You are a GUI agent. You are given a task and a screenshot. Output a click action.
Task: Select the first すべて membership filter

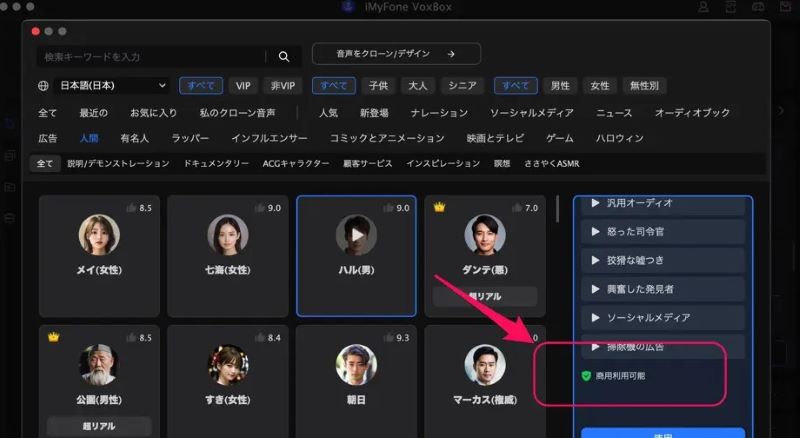(x=201, y=86)
